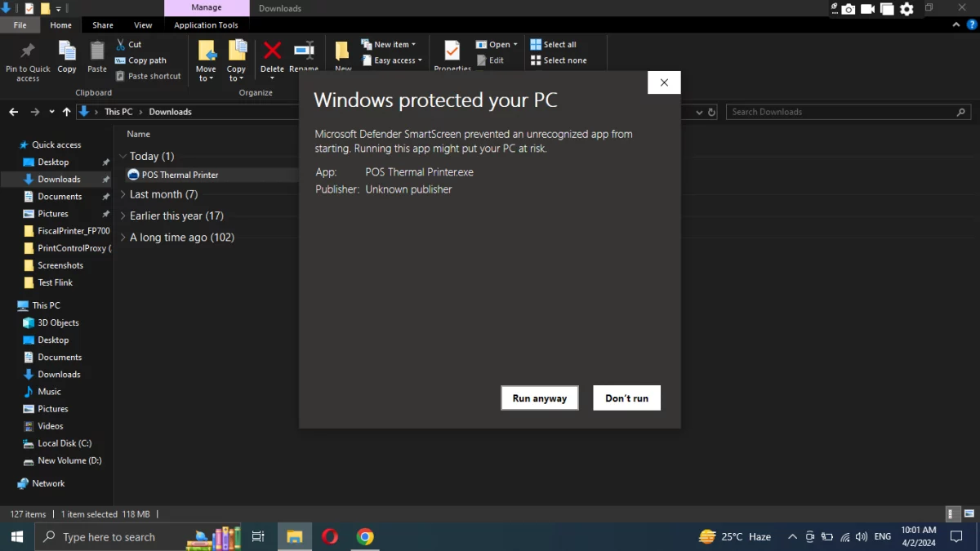Open Opera browser from taskbar

[x=330, y=536]
